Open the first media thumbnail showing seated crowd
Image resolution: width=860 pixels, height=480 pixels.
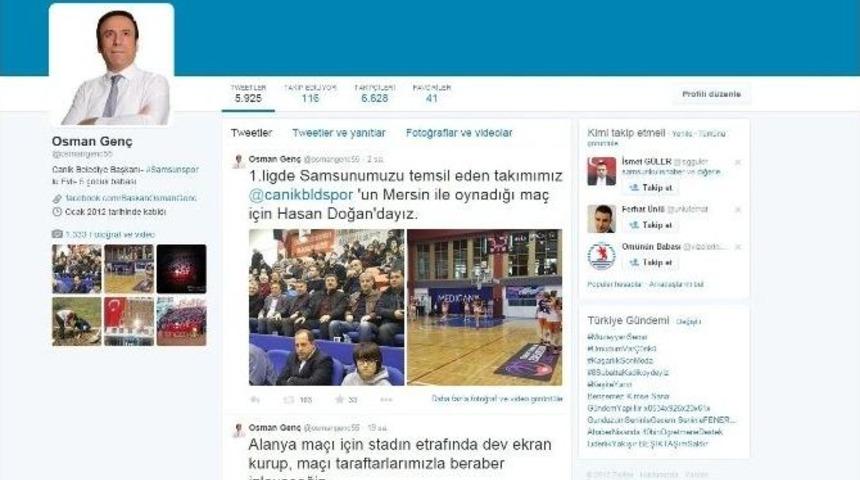coord(77,269)
